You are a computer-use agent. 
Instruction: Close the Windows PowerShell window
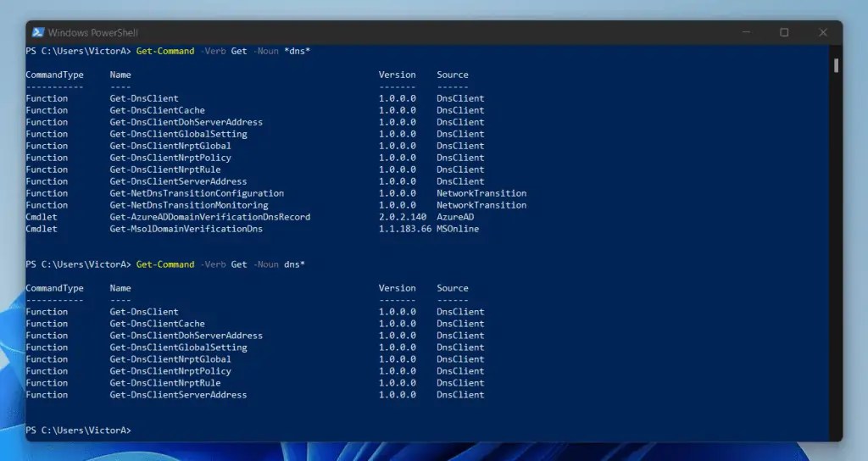click(823, 32)
